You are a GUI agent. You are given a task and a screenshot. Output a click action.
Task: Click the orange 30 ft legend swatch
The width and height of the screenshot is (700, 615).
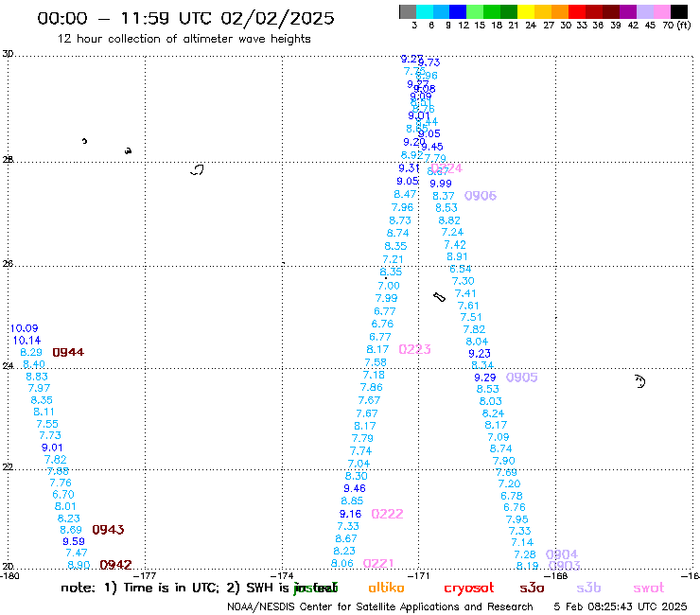(x=560, y=11)
